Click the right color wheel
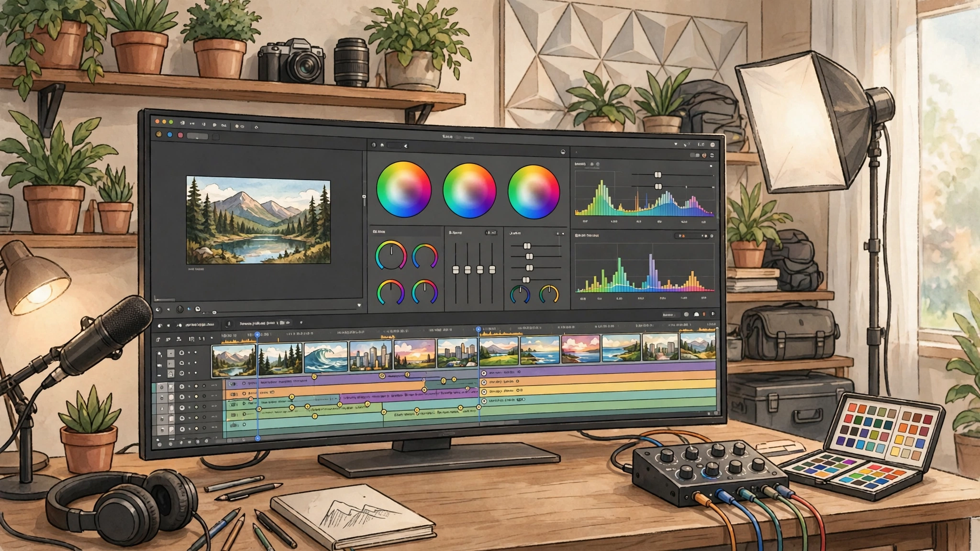980x551 pixels. click(534, 191)
